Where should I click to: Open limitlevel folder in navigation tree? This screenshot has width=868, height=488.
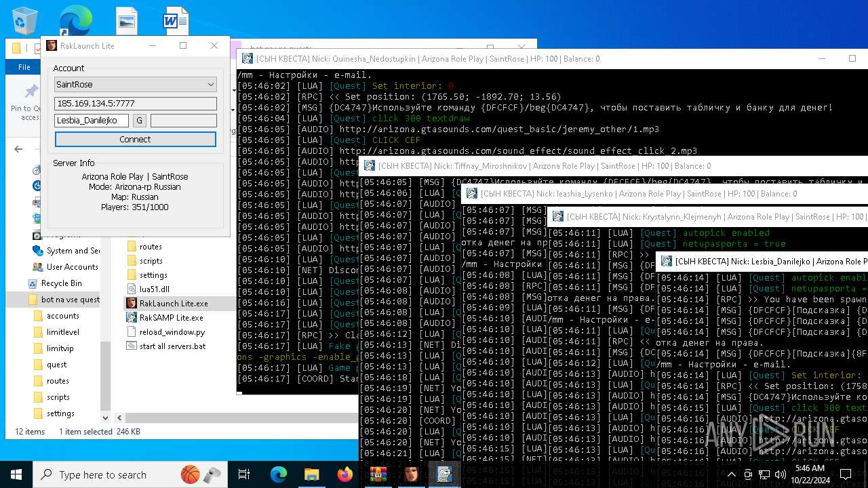tap(56, 332)
